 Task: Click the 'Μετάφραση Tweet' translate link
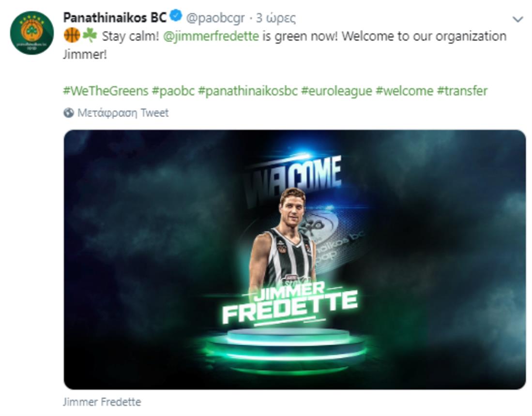(123, 113)
